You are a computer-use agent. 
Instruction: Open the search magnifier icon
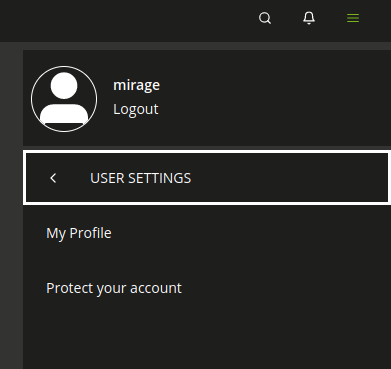click(265, 18)
